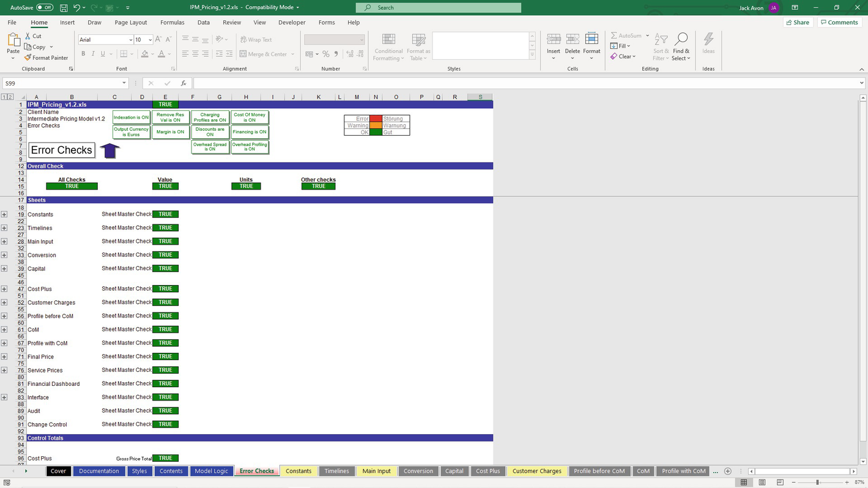868x488 pixels.
Task: Expand the Cost Plus row group
Action: (x=4, y=289)
